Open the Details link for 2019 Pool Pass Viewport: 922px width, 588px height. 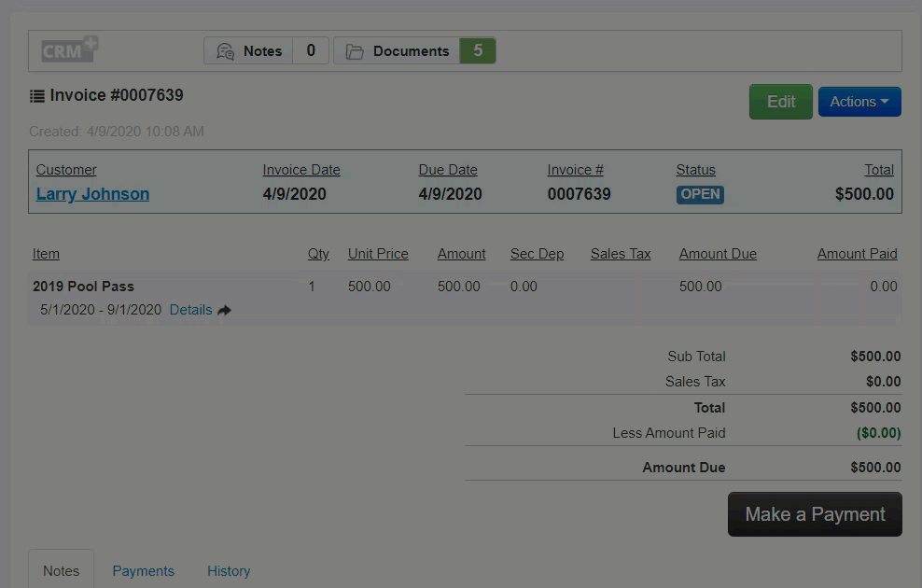(x=190, y=310)
